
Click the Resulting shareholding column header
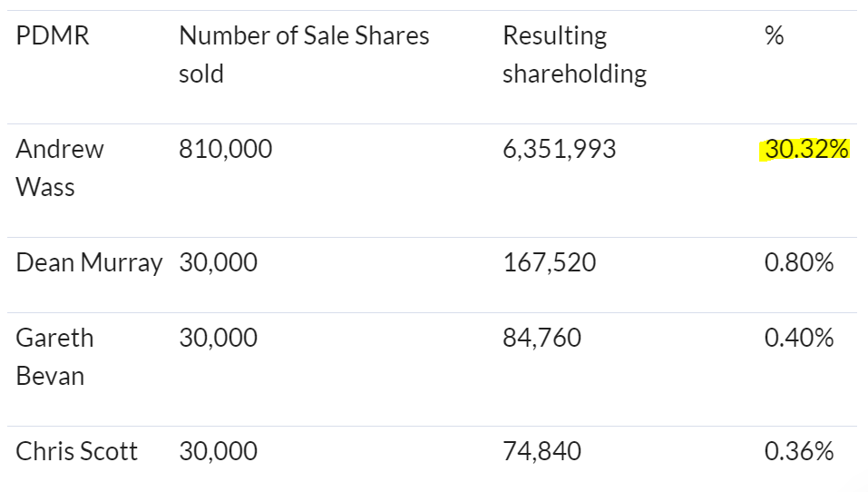click(x=575, y=54)
